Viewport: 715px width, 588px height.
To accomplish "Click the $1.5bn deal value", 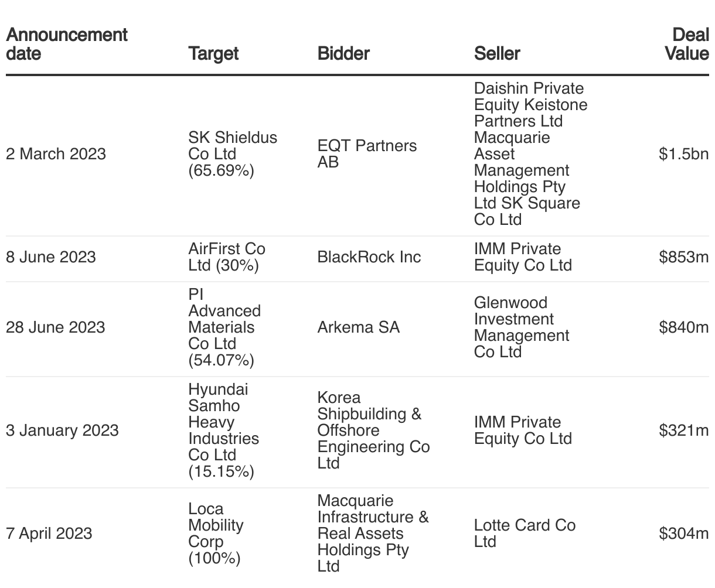I will click(683, 154).
